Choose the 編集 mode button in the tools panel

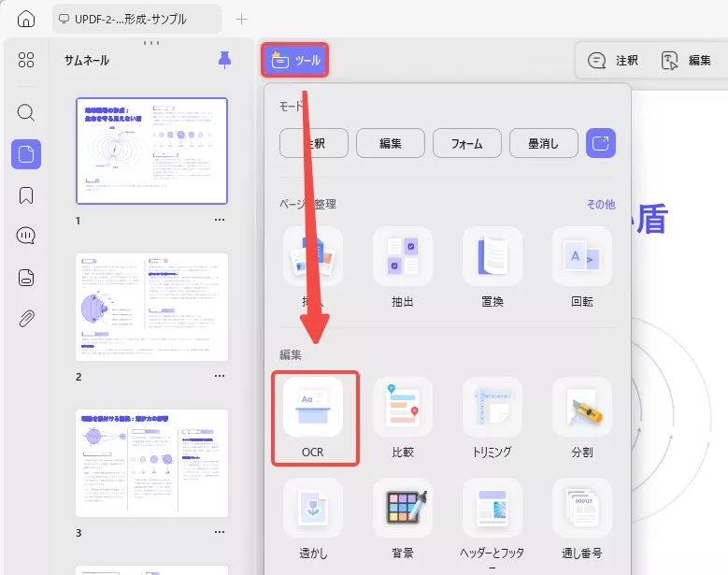coord(391,143)
